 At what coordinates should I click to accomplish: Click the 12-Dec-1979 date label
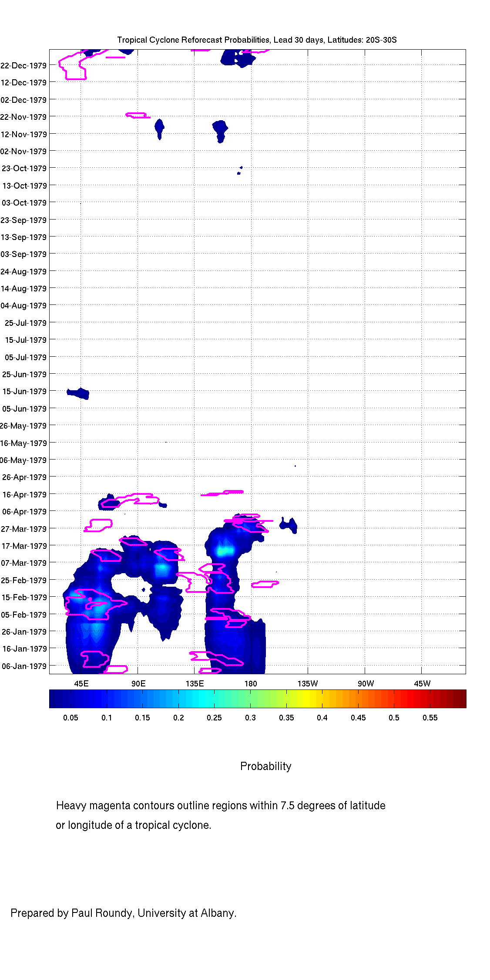pos(23,83)
